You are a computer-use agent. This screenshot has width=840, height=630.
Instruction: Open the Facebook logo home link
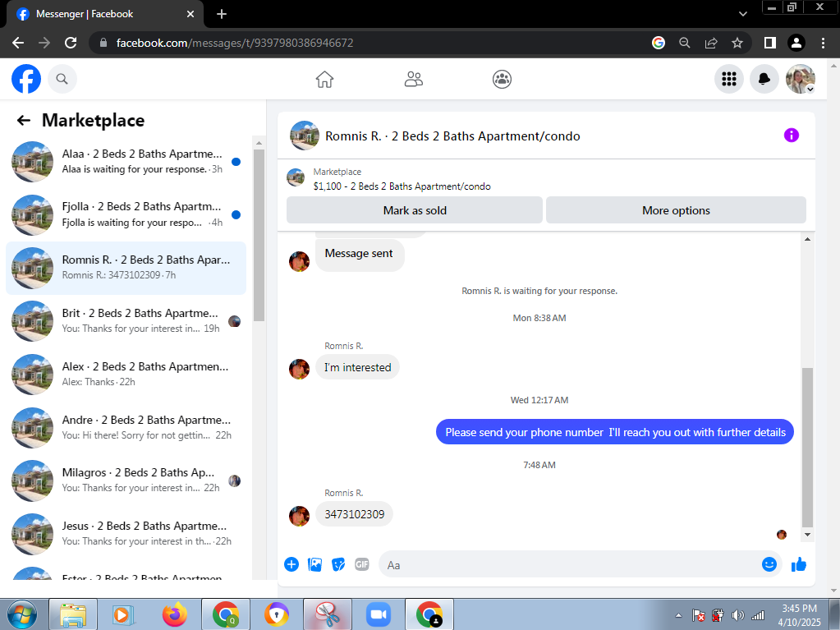tap(26, 79)
